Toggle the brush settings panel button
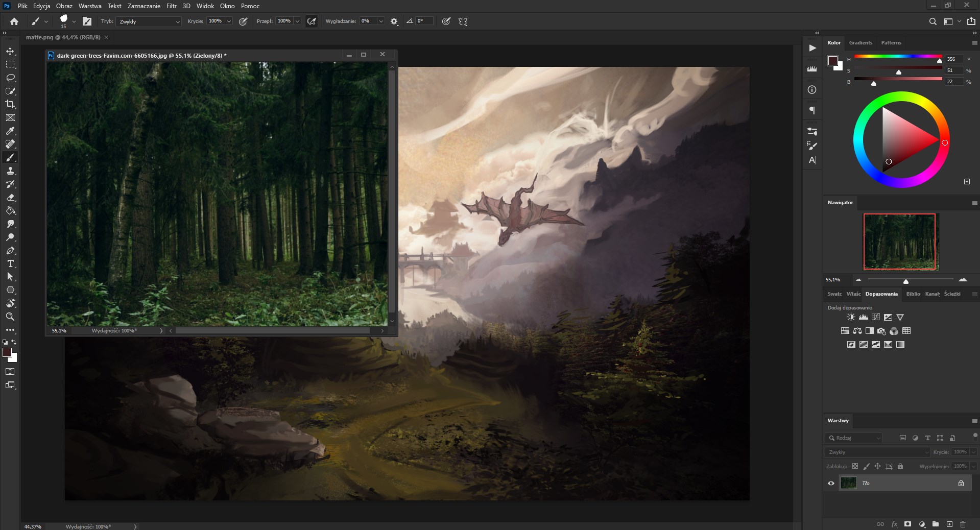 point(87,21)
